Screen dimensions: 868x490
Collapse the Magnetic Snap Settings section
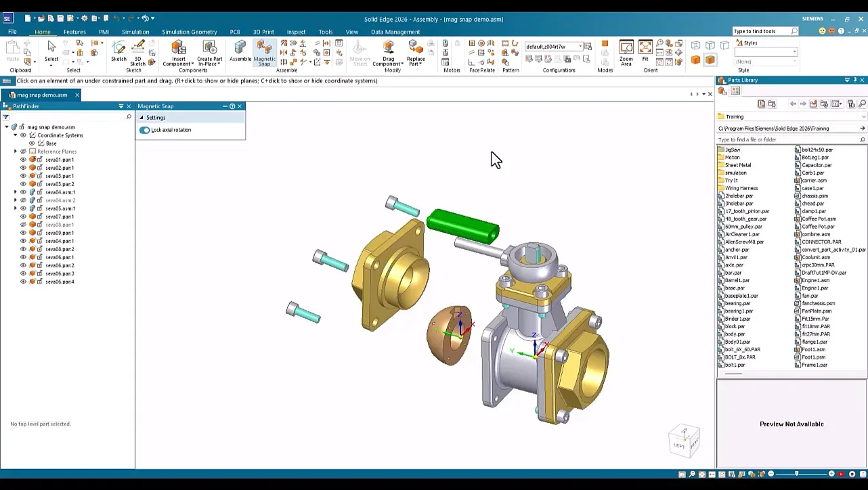click(141, 118)
